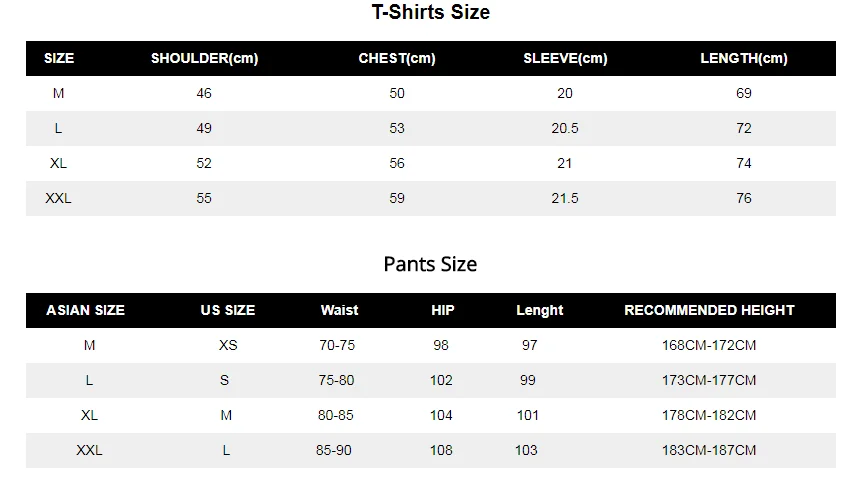Select the Waist column header
The width and height of the screenshot is (867, 493).
click(340, 310)
